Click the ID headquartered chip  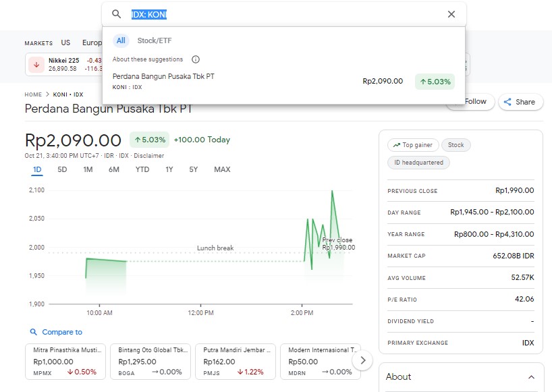click(418, 163)
